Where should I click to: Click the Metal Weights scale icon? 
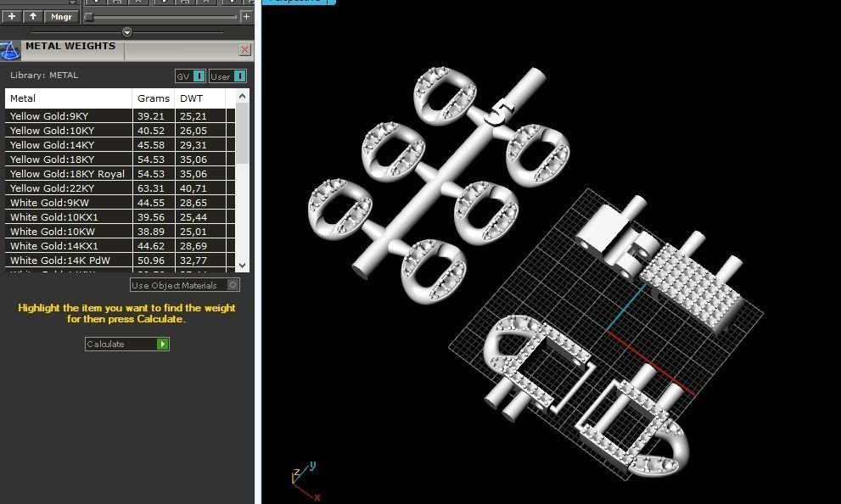[x=9, y=51]
